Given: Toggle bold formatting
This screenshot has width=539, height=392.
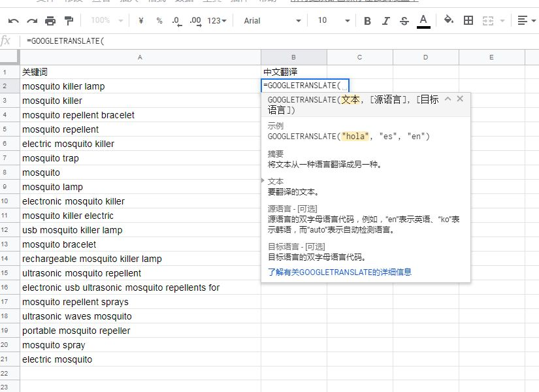Looking at the screenshot, I should [x=367, y=21].
